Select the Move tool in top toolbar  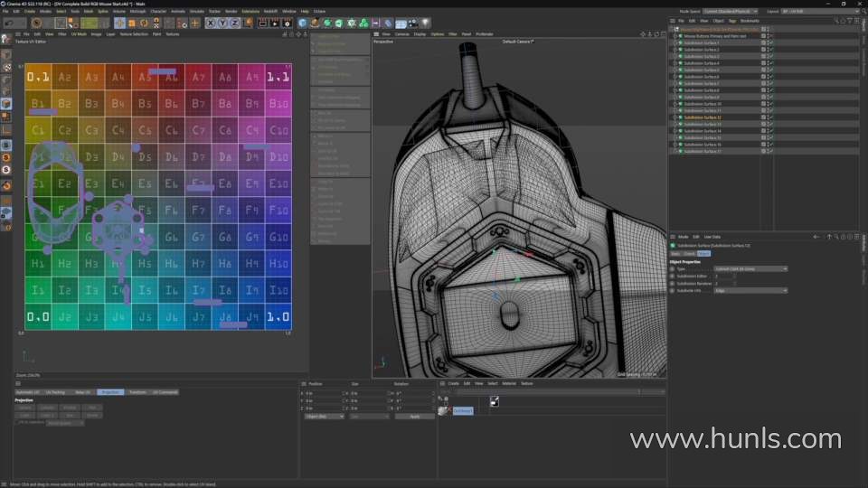click(119, 23)
